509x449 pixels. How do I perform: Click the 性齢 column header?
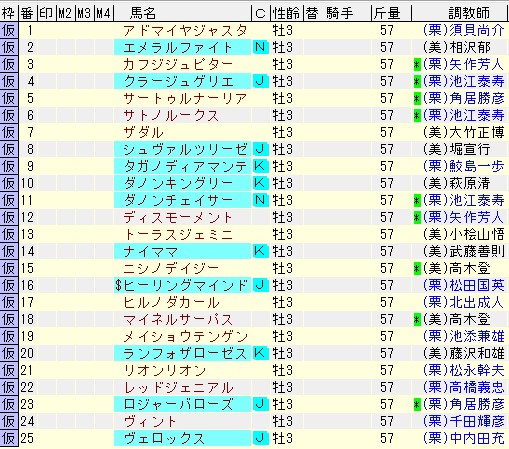click(286, 13)
